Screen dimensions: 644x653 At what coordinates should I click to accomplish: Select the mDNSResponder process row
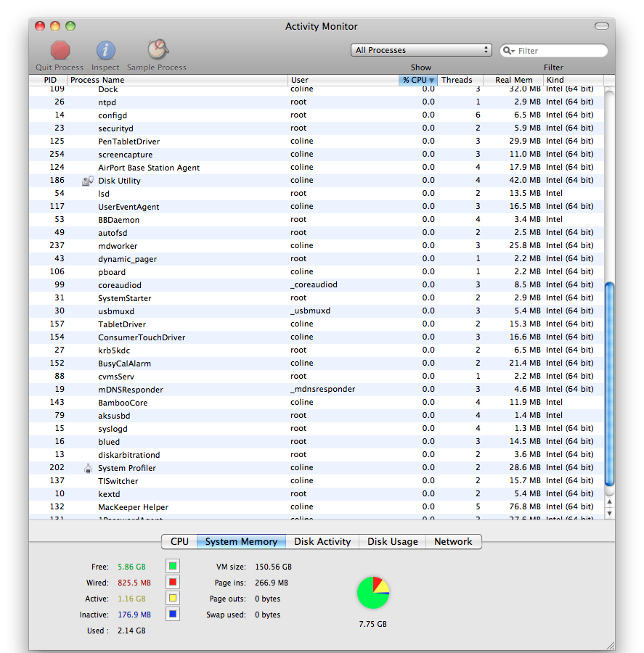point(317,390)
